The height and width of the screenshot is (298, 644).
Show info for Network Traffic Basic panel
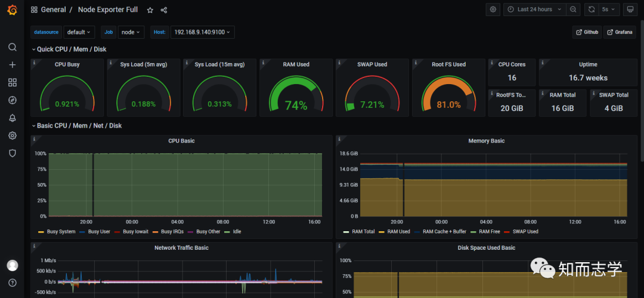coord(35,246)
